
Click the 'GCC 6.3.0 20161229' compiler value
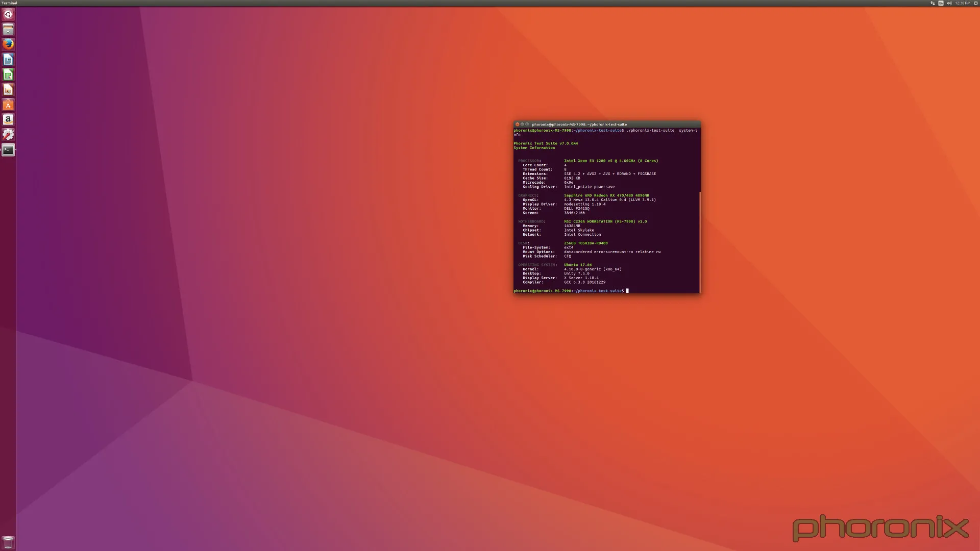click(x=584, y=282)
